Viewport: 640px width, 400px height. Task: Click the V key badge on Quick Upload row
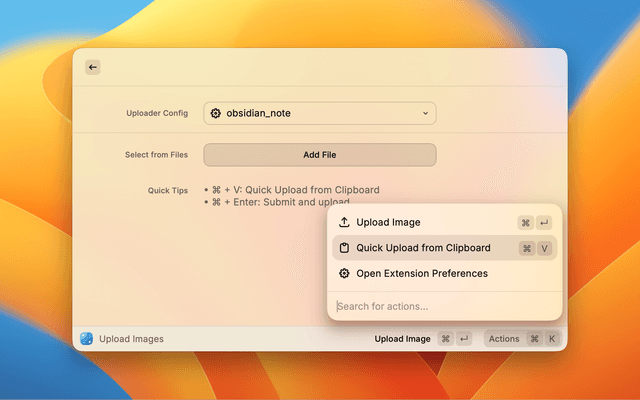pos(545,248)
